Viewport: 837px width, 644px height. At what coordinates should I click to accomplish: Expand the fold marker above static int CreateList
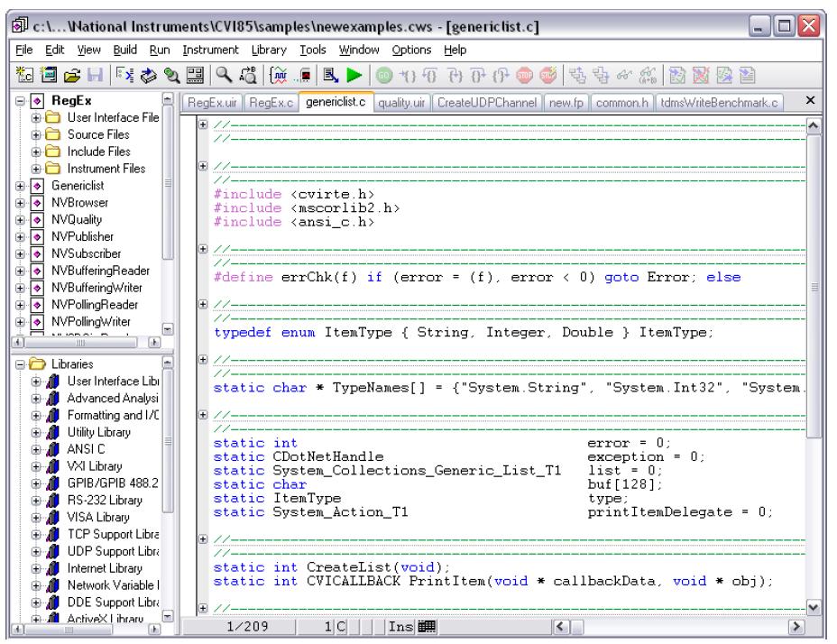[203, 538]
